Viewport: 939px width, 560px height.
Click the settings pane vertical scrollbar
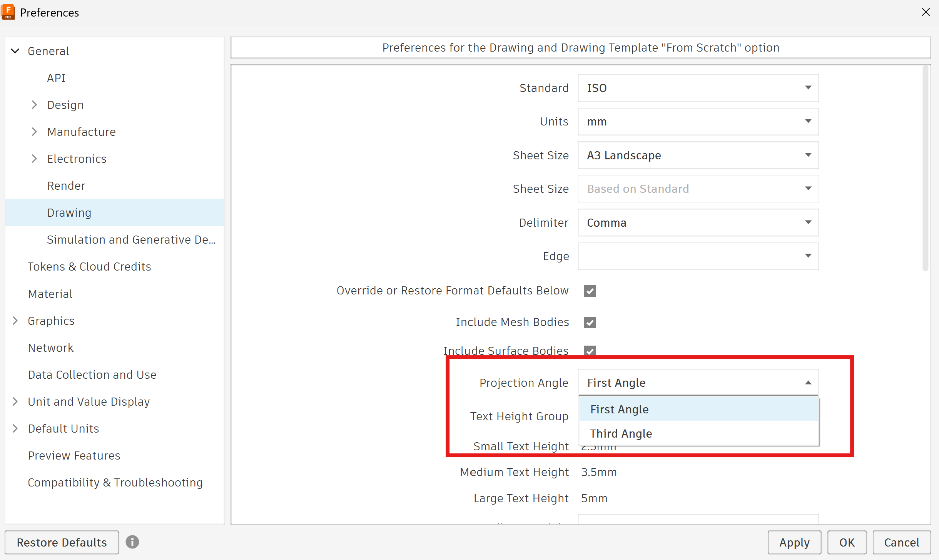[x=925, y=169]
